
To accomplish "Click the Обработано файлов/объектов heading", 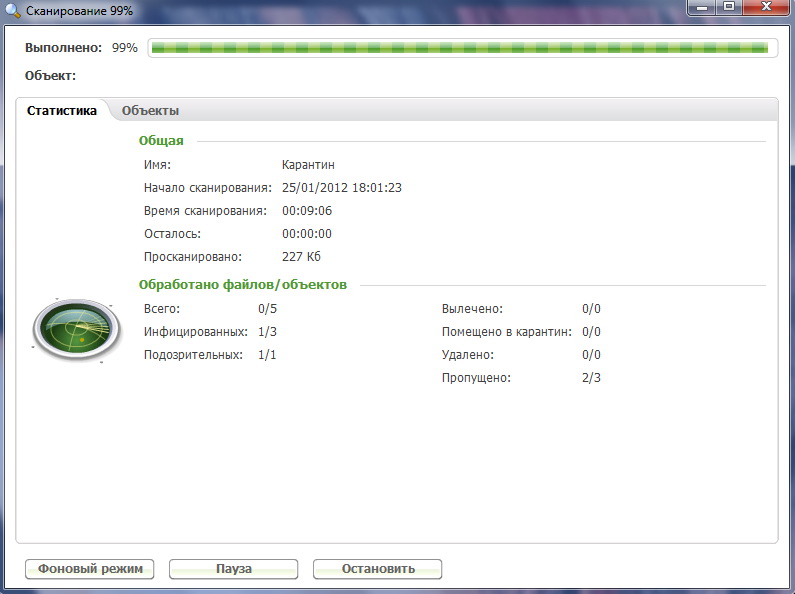I will (243, 285).
